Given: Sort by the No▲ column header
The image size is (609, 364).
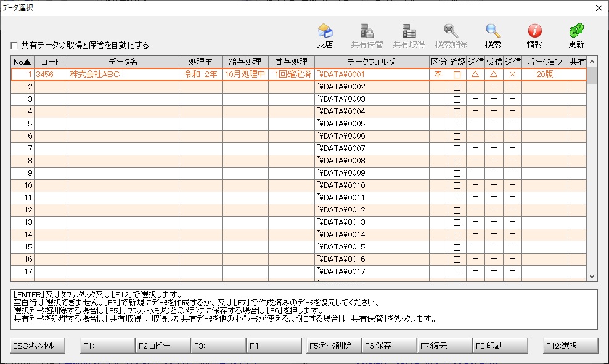Looking at the screenshot, I should tap(23, 62).
